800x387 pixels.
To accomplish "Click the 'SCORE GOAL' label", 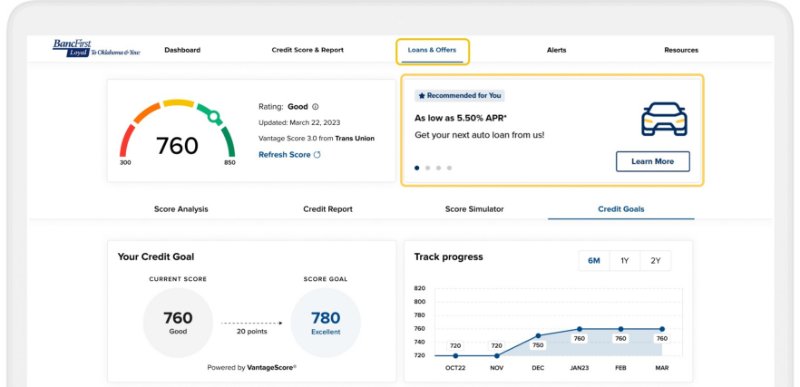I will coord(326,279).
